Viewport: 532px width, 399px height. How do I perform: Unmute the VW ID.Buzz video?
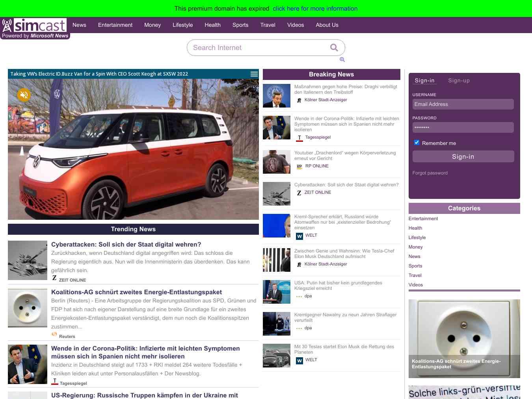[24, 95]
